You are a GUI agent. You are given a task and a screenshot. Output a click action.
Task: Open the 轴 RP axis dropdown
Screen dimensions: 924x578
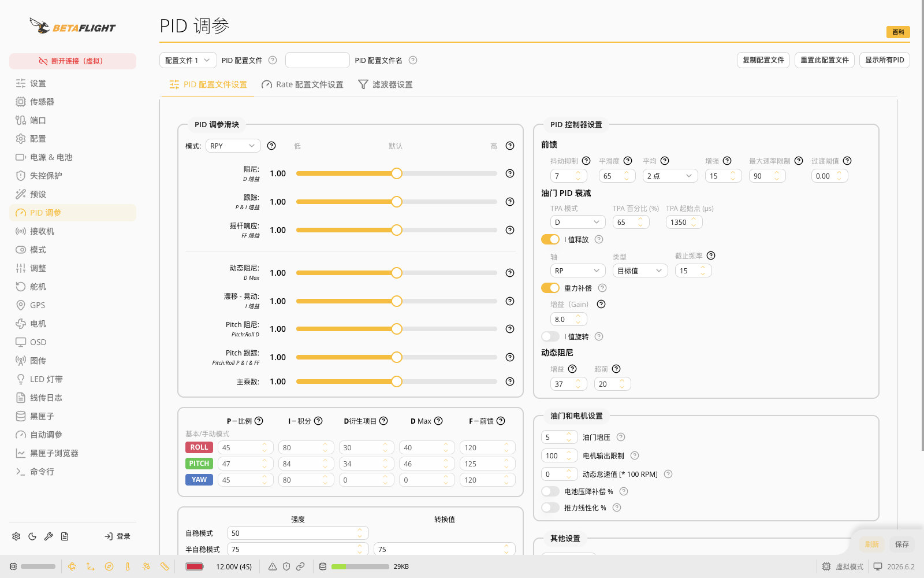pyautogui.click(x=577, y=271)
